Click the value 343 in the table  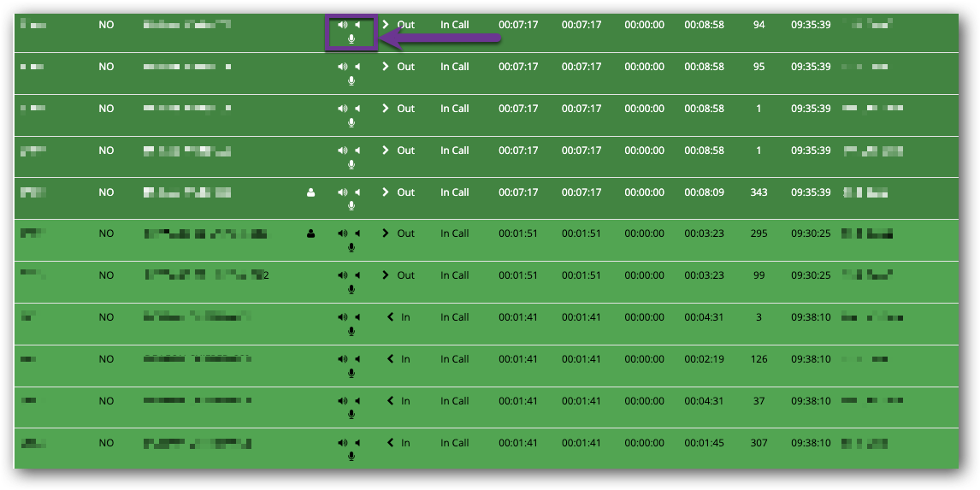(x=759, y=192)
